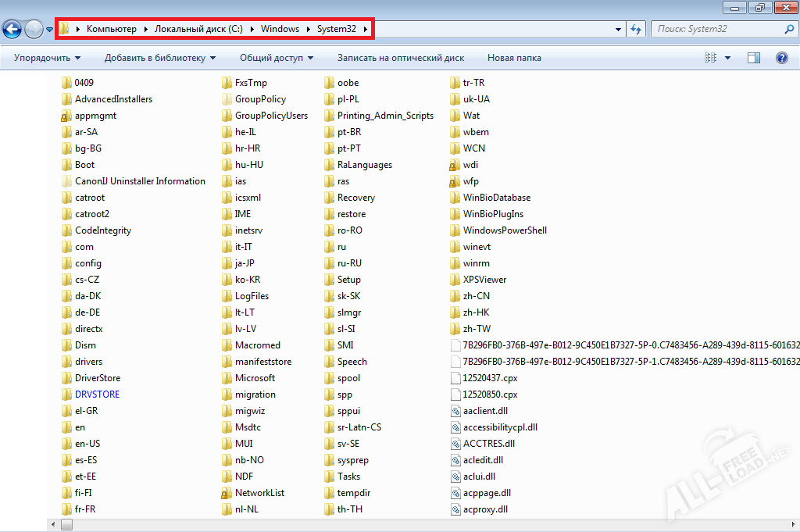Screen dimensions: 800x532
Task: Click in the System32 search field
Action: tap(715, 29)
